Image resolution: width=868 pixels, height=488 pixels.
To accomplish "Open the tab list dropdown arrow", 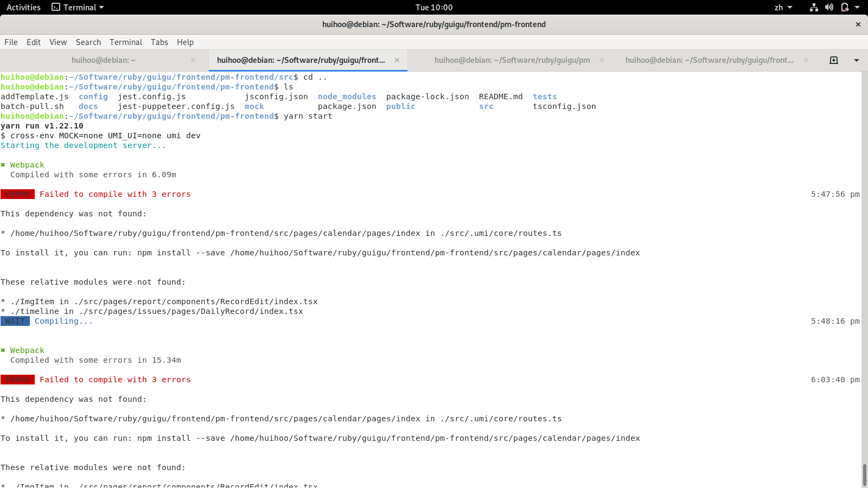I will pos(857,60).
